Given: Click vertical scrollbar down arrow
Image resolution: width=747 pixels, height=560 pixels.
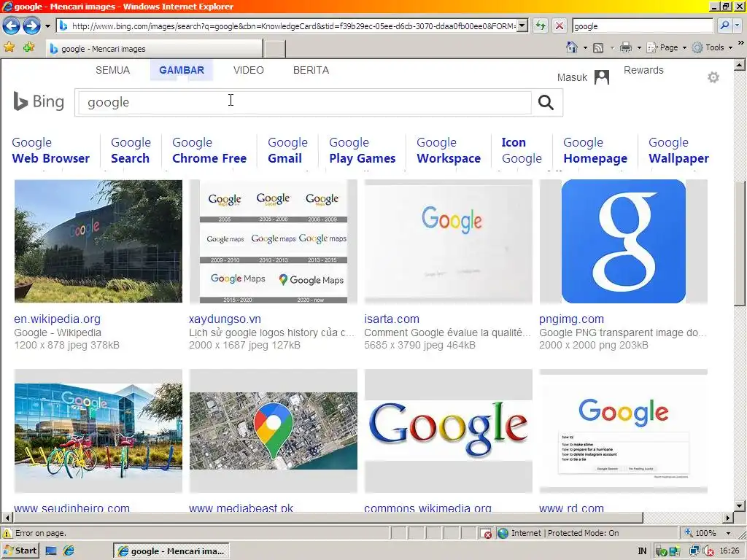Looking at the screenshot, I should click(x=740, y=506).
